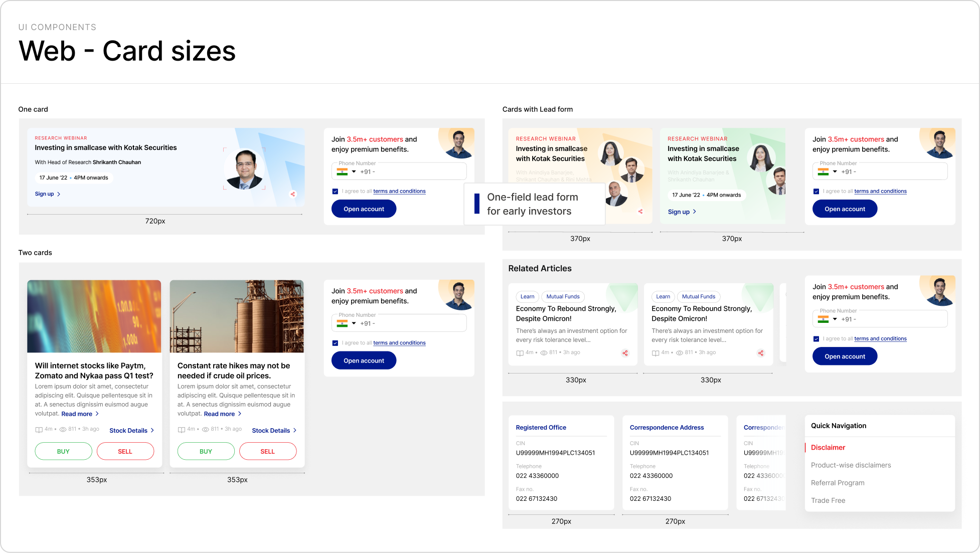Click India flag in Related Articles section phone field

tap(823, 319)
